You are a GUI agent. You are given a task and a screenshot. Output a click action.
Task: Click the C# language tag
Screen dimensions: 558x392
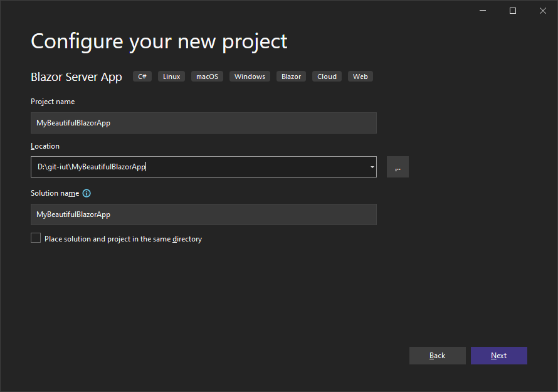(x=142, y=77)
